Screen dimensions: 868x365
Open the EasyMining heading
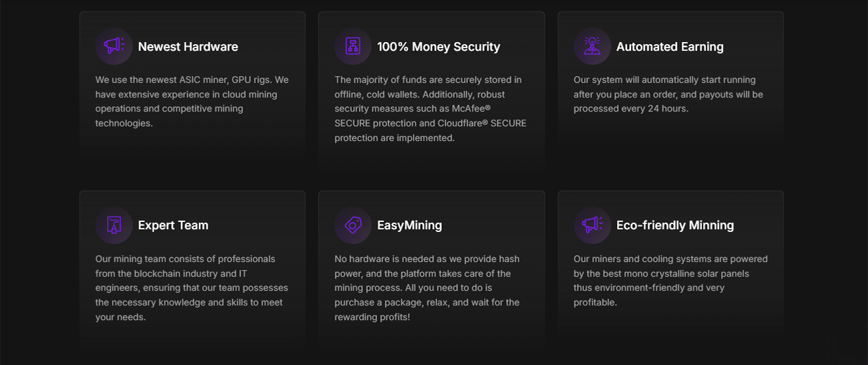[x=409, y=225]
